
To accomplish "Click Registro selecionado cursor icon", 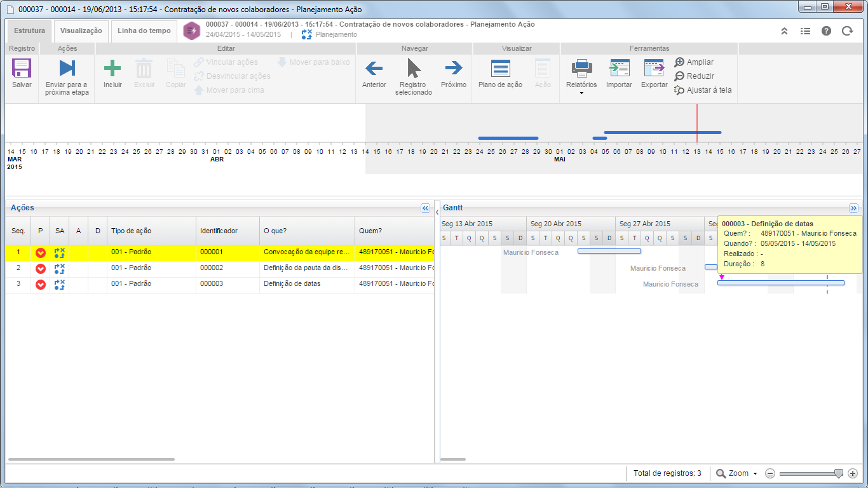I will 414,68.
